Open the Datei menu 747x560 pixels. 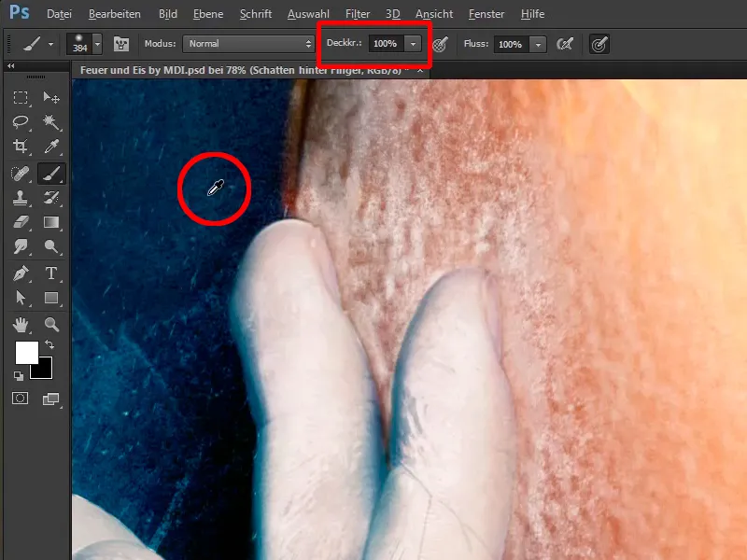[x=59, y=14]
